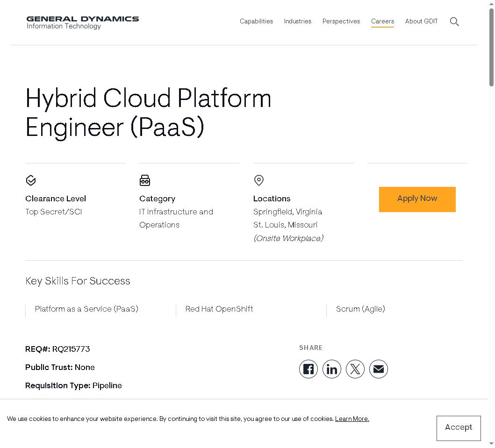495x448 pixels.
Task: Share the job on X
Action: (x=355, y=369)
